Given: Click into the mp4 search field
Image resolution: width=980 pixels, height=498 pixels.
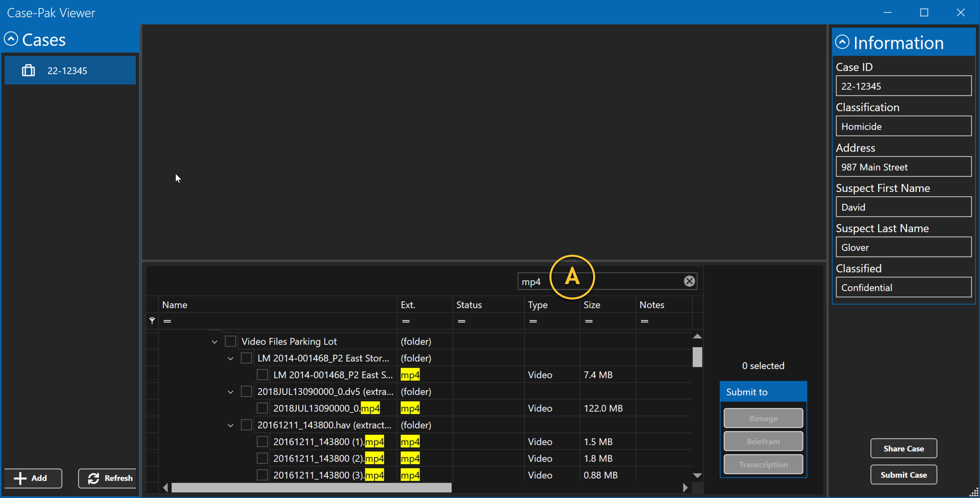Looking at the screenshot, I should tap(607, 281).
